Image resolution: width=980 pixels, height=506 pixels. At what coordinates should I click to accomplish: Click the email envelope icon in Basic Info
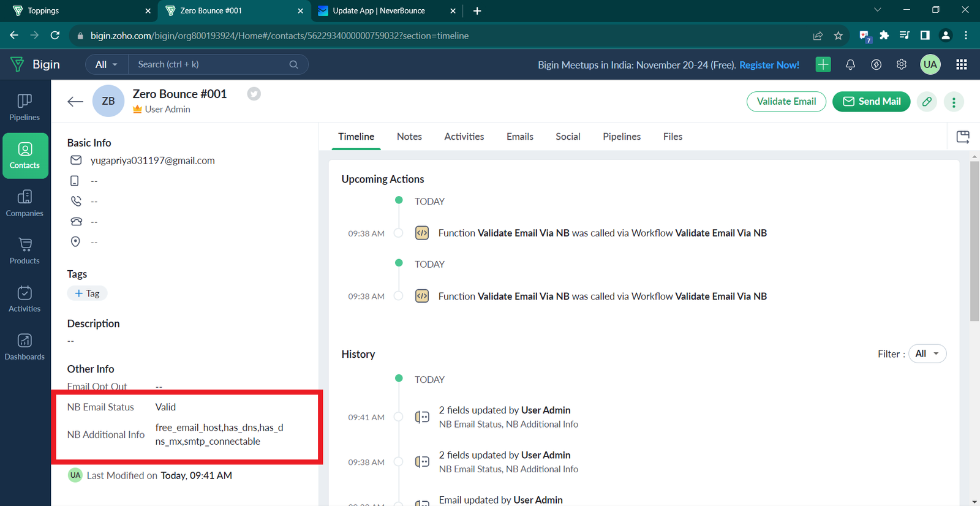pyautogui.click(x=76, y=160)
